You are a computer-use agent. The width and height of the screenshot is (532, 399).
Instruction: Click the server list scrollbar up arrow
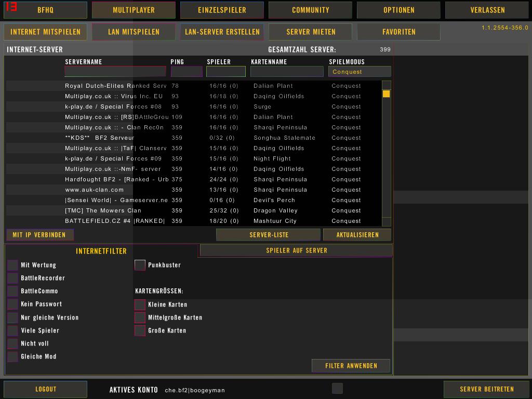point(387,85)
